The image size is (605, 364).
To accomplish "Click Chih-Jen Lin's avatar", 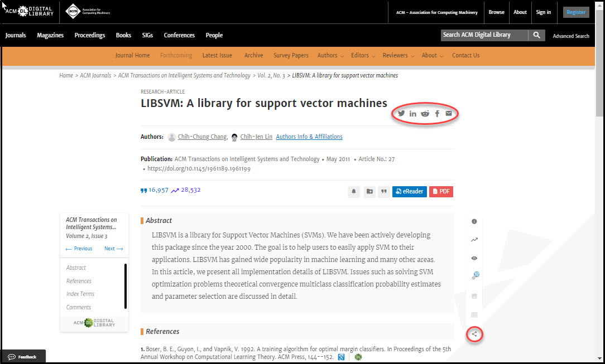I will pyautogui.click(x=234, y=137).
